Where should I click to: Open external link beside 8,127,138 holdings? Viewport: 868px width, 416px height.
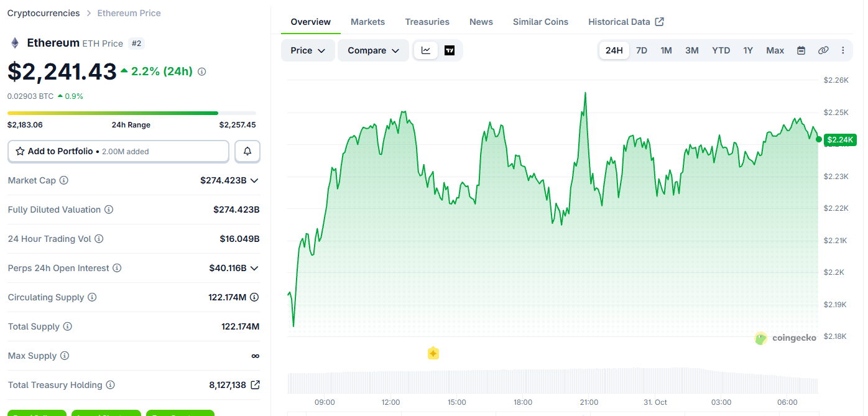click(255, 385)
